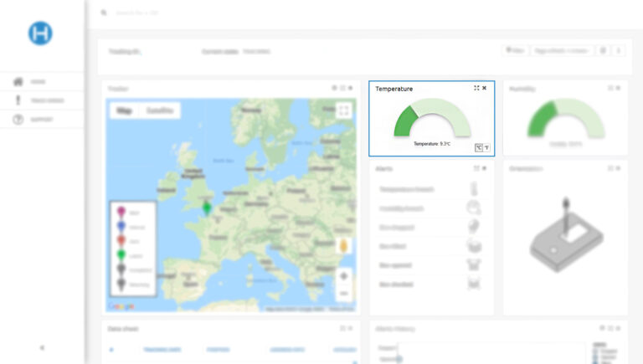Open Street View pegman on map
This screenshot has height=364, width=643.
343,246
